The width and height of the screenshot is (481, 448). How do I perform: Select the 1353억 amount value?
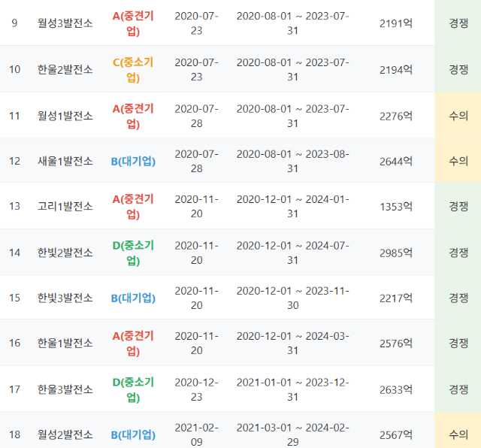[x=396, y=206]
